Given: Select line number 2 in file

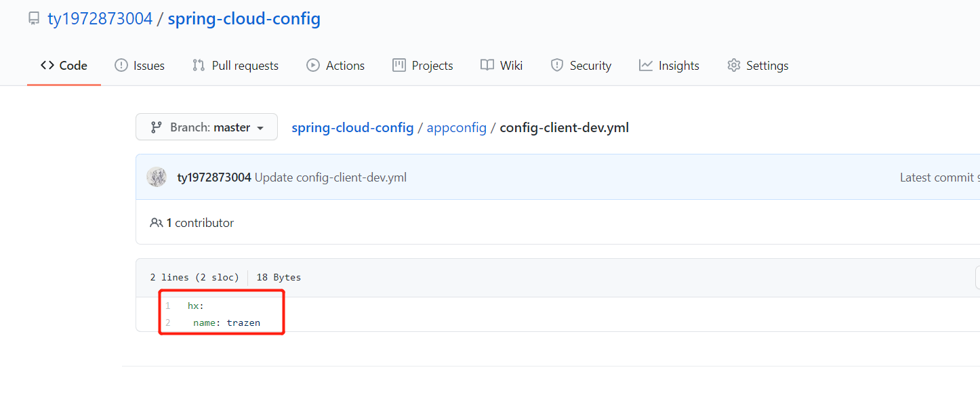Looking at the screenshot, I should [x=168, y=322].
